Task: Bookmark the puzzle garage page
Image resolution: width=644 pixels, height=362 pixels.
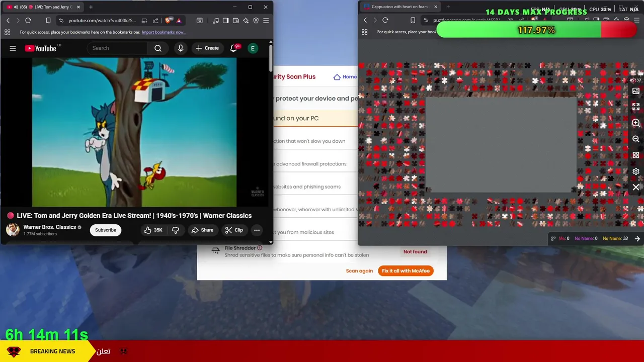Action: pyautogui.click(x=413, y=20)
